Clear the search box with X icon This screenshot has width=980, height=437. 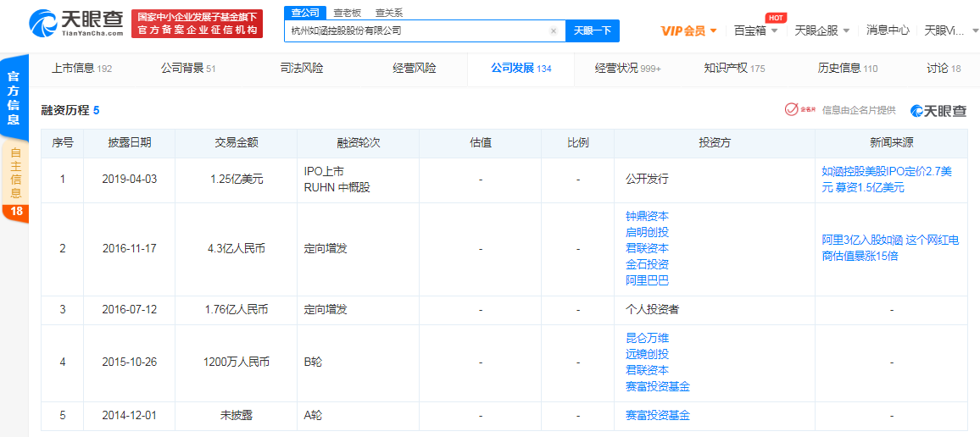[x=554, y=31]
